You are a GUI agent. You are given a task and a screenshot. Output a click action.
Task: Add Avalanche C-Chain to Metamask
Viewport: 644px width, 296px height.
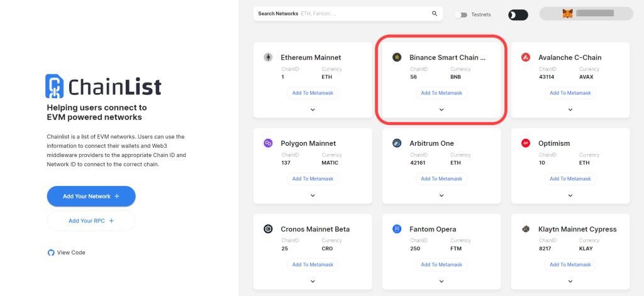pyautogui.click(x=570, y=93)
